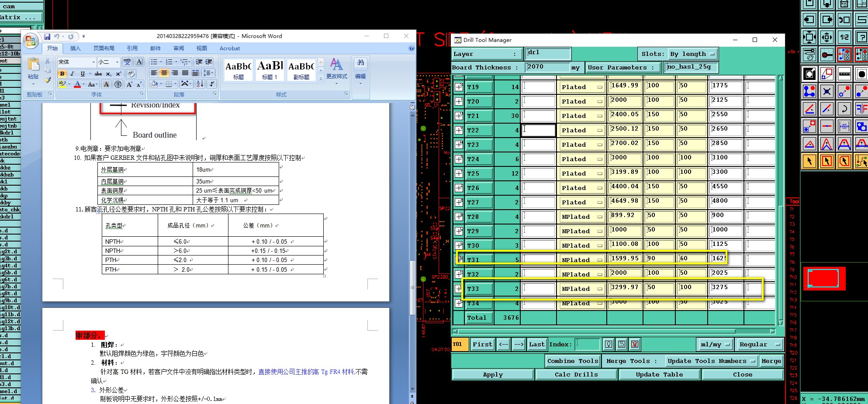Switch to the Acrobat ribbon tab
This screenshot has height=404, width=868.
click(x=230, y=48)
